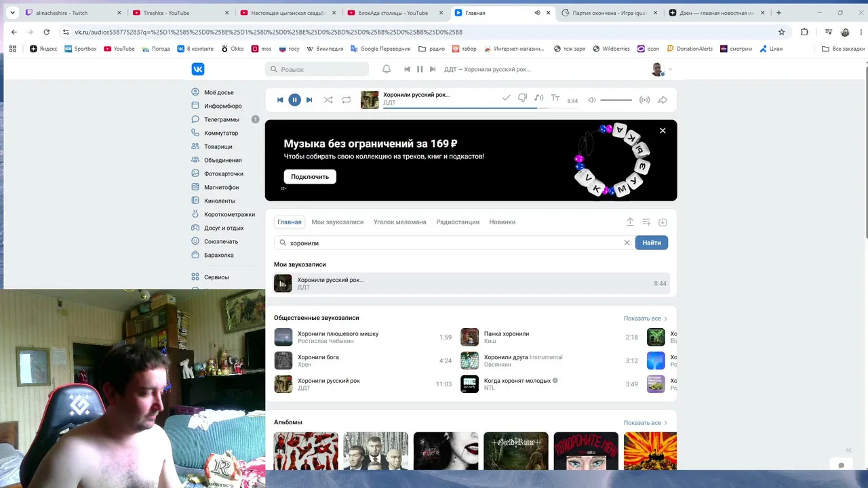This screenshot has width=868, height=488.
Task: Click the Сервисы sidebar icon
Action: (x=195, y=277)
